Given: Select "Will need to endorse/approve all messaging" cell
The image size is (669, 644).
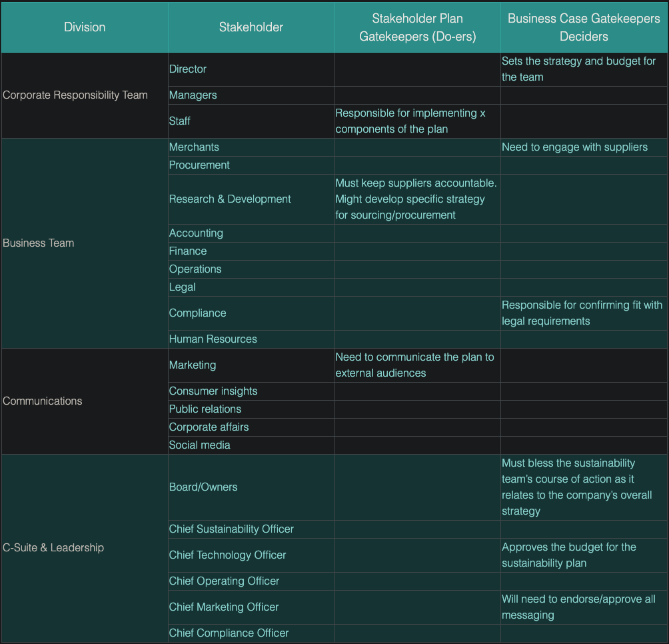Looking at the screenshot, I should point(578,607).
